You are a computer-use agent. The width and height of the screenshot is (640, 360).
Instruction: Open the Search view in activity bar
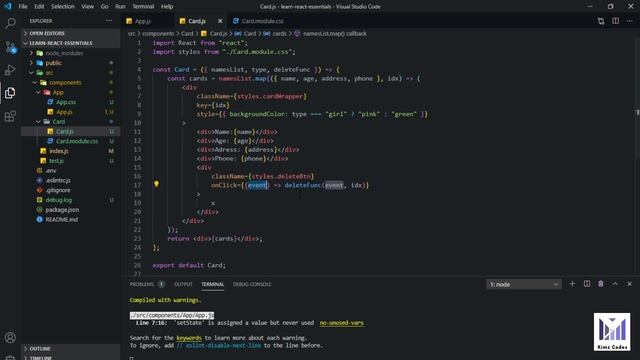(10, 23)
